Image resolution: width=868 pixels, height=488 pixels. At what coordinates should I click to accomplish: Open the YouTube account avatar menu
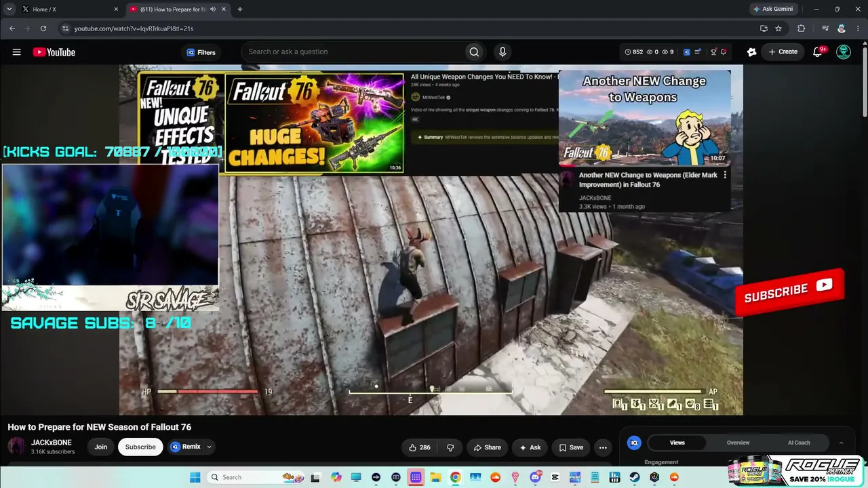pyautogui.click(x=844, y=52)
